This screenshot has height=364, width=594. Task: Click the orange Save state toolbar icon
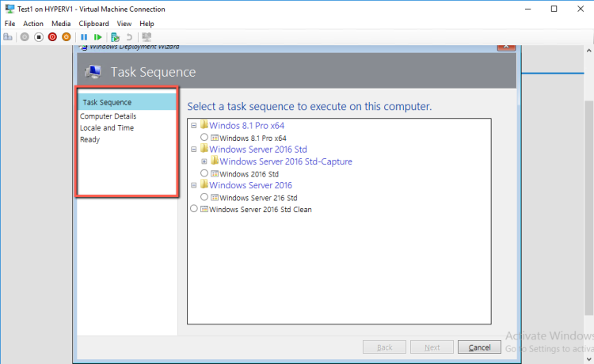pos(67,37)
